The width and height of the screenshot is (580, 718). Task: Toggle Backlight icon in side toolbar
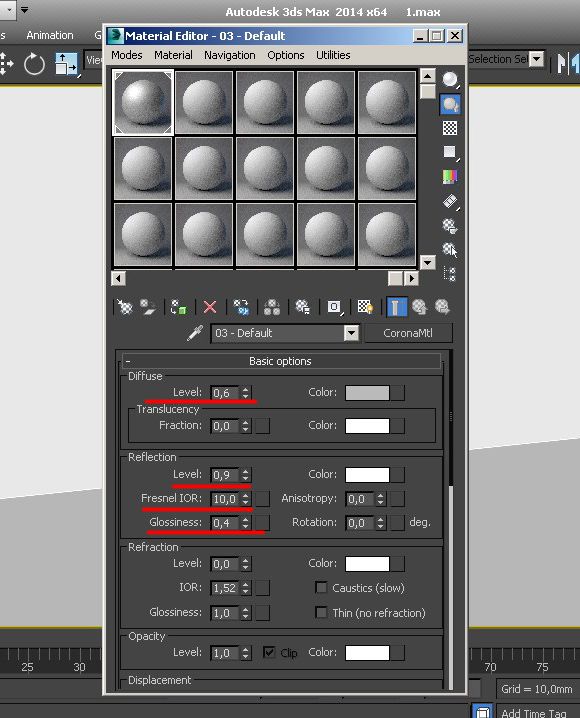point(450,104)
